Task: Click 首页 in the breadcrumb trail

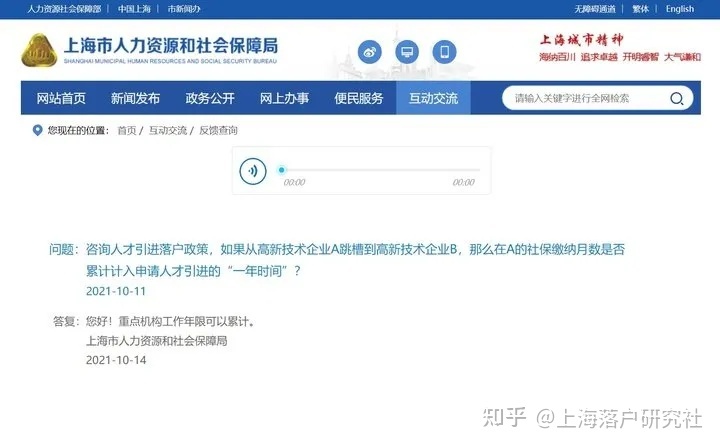Action: point(127,130)
